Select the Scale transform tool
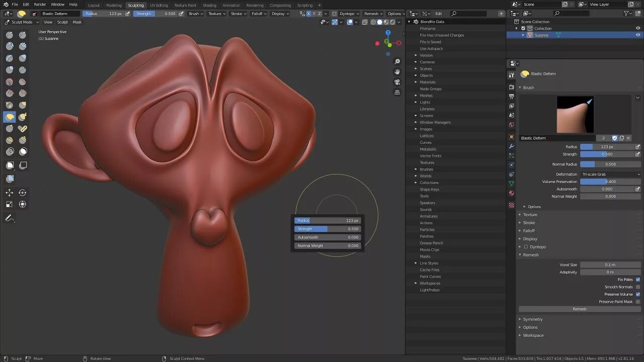Image resolution: width=644 pixels, height=362 pixels. click(10, 204)
